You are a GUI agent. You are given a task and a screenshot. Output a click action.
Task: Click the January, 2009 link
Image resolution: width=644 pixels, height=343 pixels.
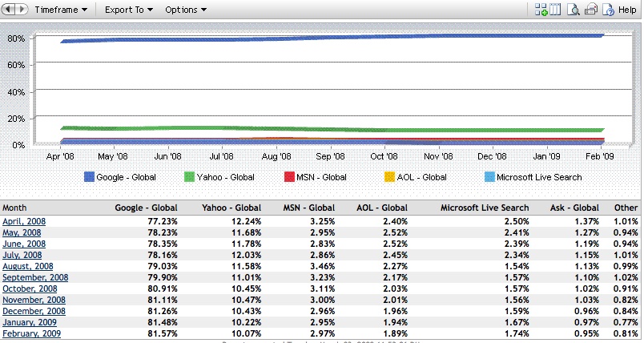[30, 322]
